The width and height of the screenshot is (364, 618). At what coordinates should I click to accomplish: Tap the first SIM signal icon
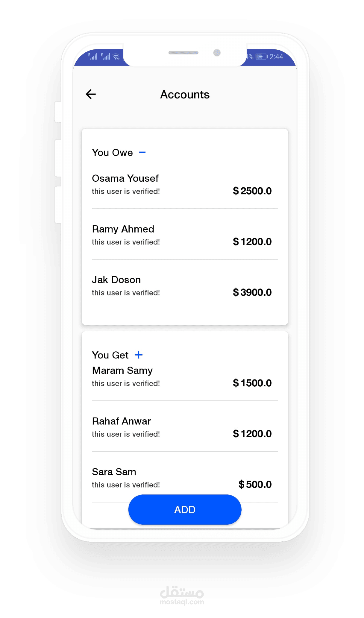pos(93,56)
